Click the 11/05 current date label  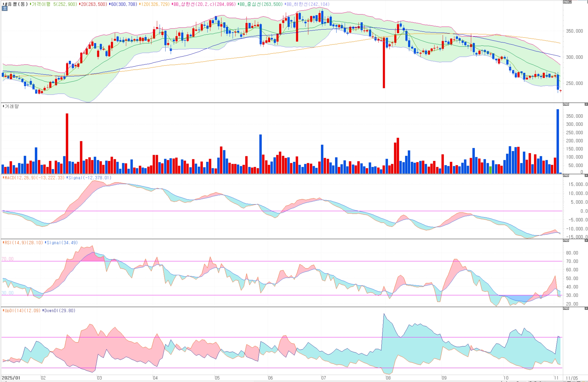(572, 378)
